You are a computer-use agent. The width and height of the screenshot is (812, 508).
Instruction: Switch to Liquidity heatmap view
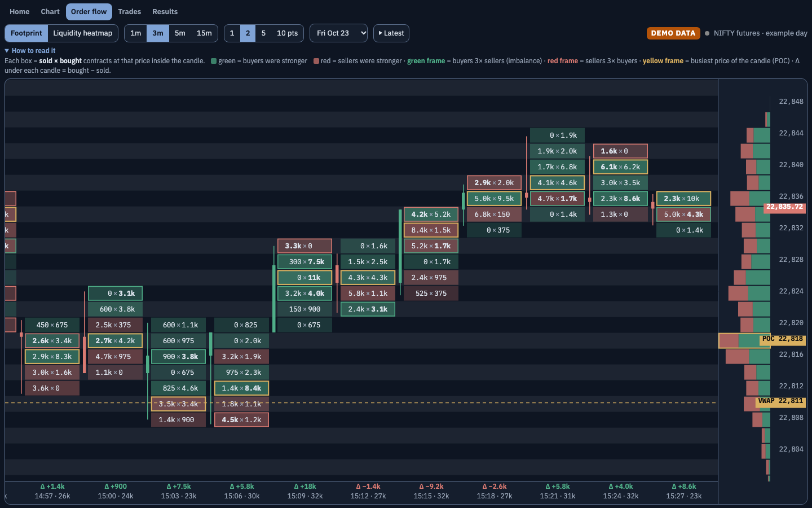point(83,33)
